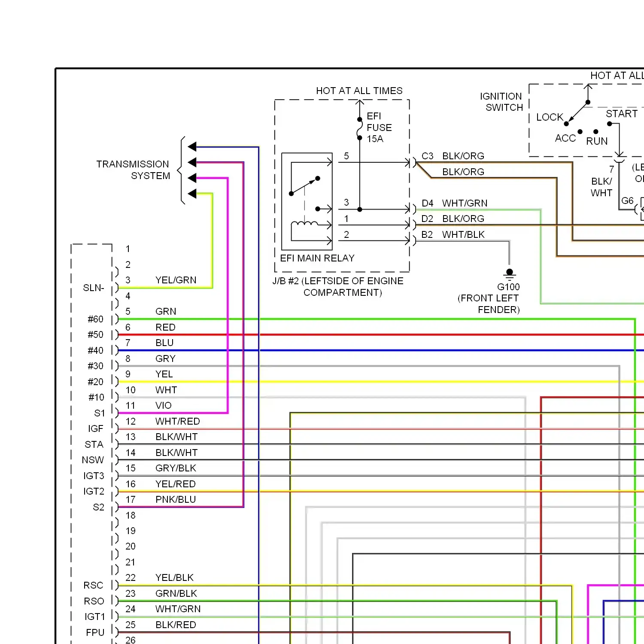The width and height of the screenshot is (644, 644).
Task: Click connector label C3
Action: 427,156
